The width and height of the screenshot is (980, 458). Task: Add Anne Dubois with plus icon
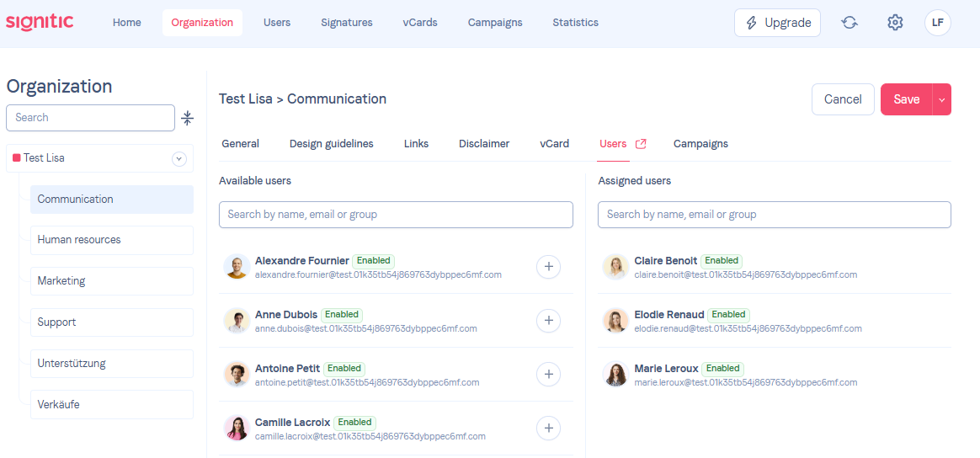coord(549,321)
